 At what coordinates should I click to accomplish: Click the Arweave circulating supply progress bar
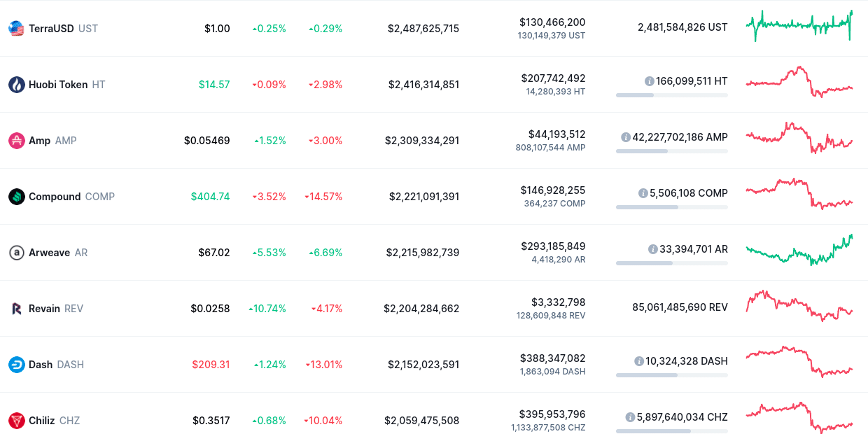click(672, 263)
